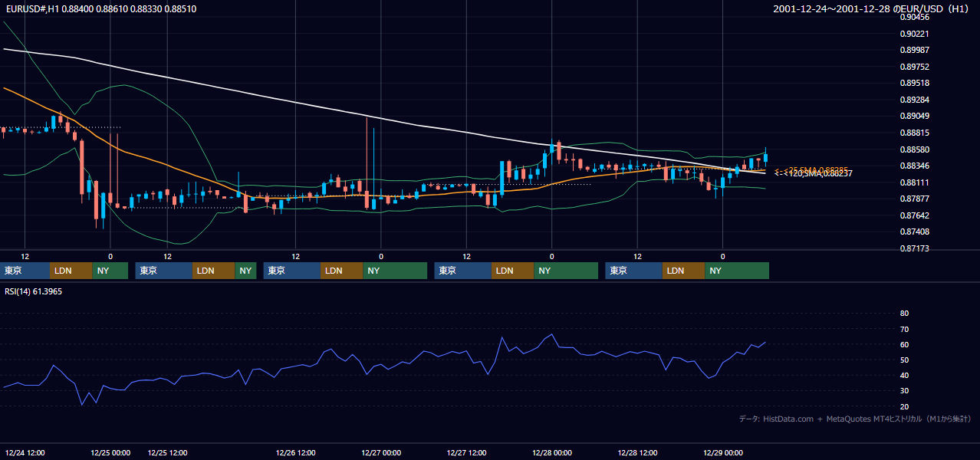This screenshot has width=980, height=460.
Task: Click price axis label 0.89049
Action: coord(915,116)
